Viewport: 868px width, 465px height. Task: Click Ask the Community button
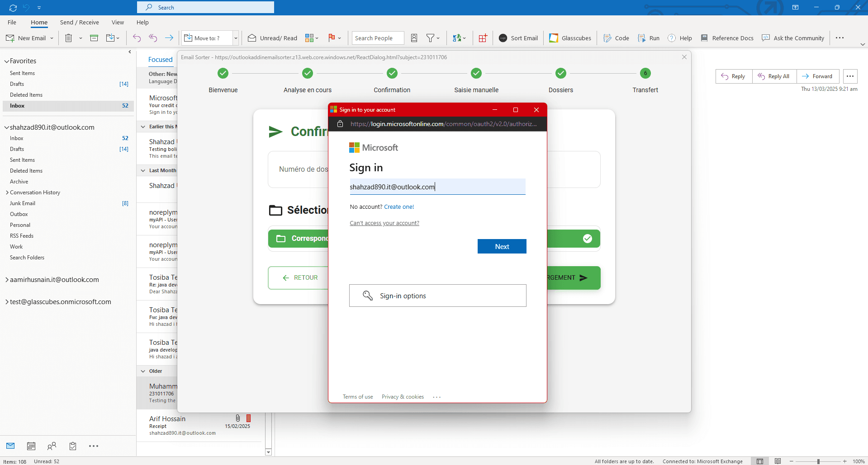(793, 38)
